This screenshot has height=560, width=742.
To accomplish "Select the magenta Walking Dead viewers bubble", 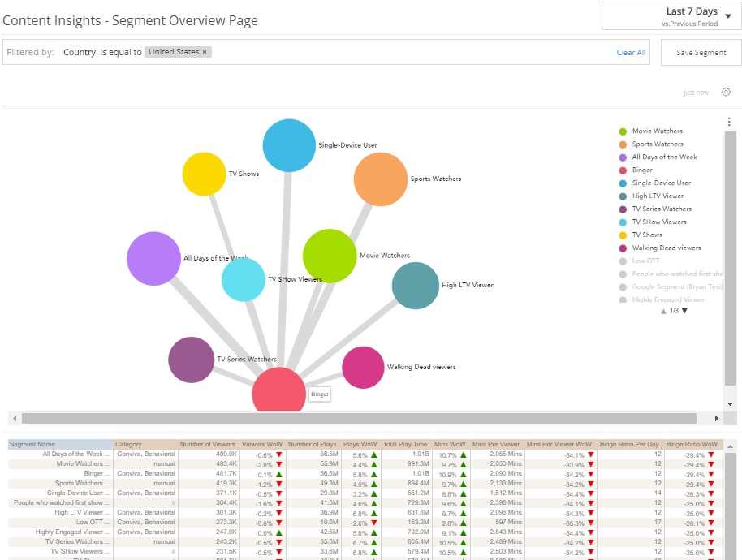I will coord(363,368).
